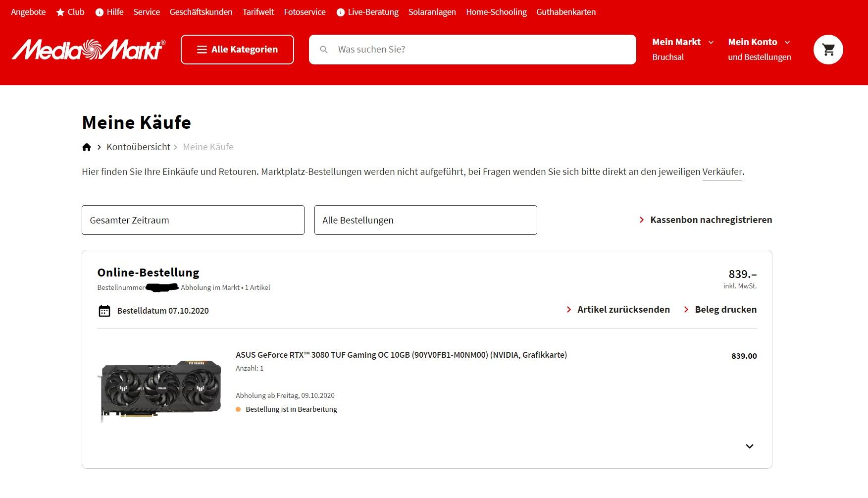Open the Alle Kategorien menu button

point(237,50)
